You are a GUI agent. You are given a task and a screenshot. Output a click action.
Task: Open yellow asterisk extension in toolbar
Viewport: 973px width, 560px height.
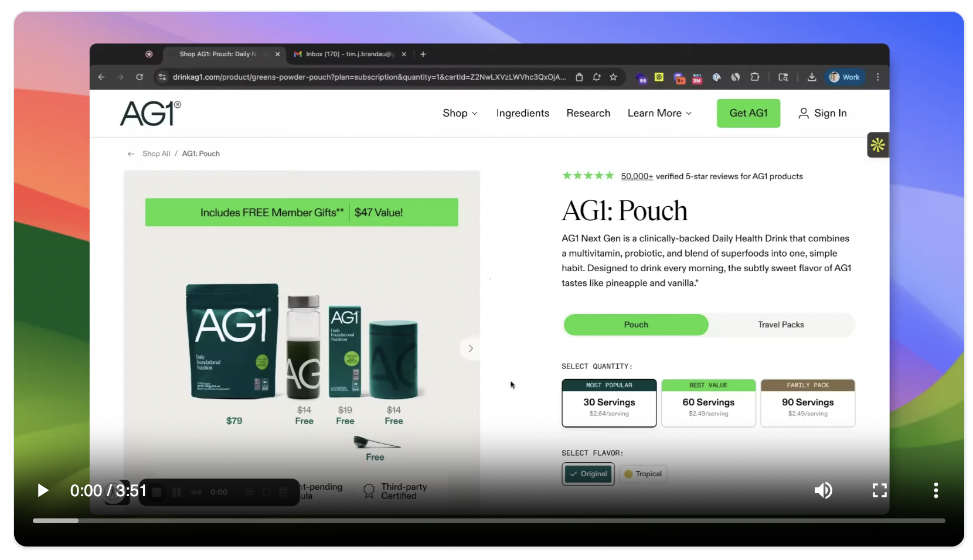(659, 77)
